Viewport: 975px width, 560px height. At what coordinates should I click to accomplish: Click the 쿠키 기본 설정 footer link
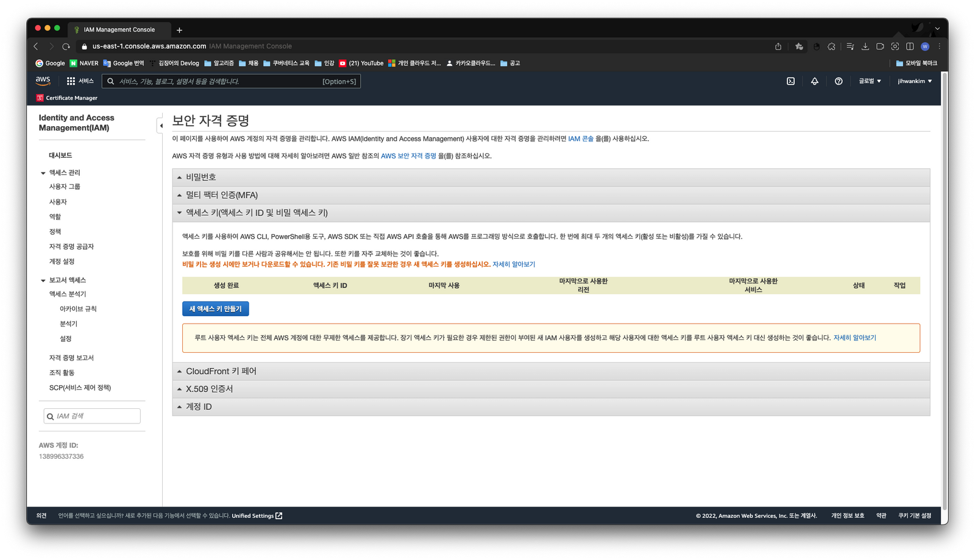[x=914, y=516]
